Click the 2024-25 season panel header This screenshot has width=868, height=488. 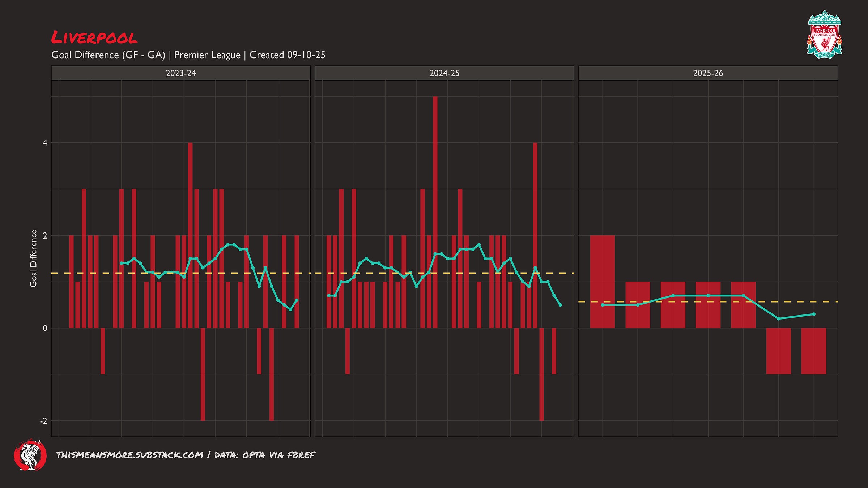pyautogui.click(x=444, y=73)
